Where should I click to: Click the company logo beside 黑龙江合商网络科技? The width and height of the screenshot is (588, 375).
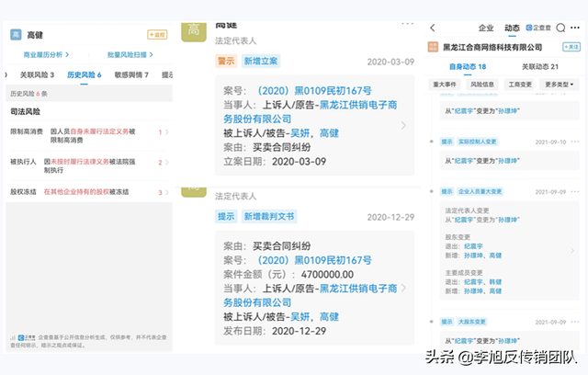tap(434, 46)
